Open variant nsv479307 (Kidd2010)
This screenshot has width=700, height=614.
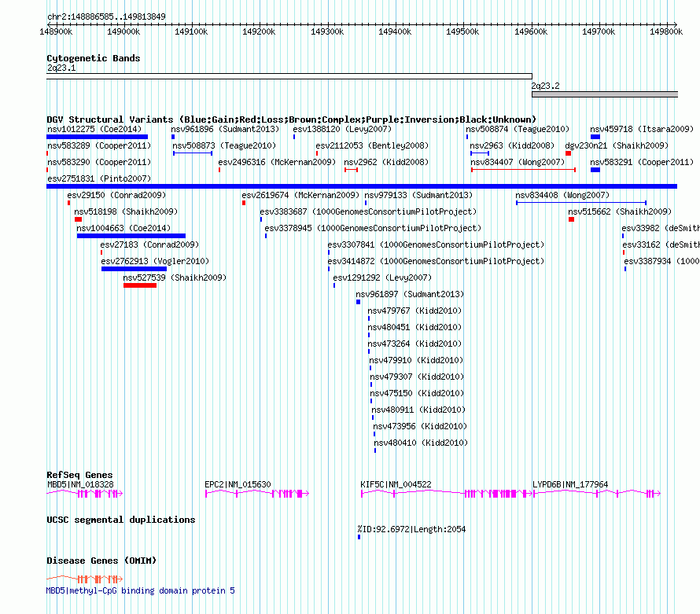[x=417, y=377]
